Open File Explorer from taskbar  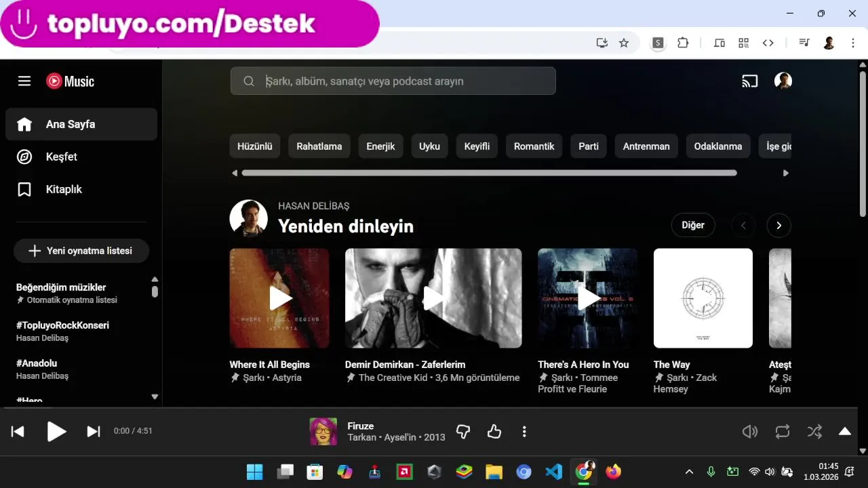pyautogui.click(x=494, y=472)
